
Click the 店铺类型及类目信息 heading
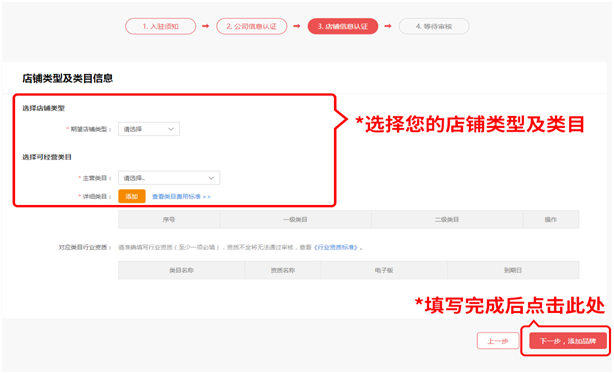tap(67, 78)
